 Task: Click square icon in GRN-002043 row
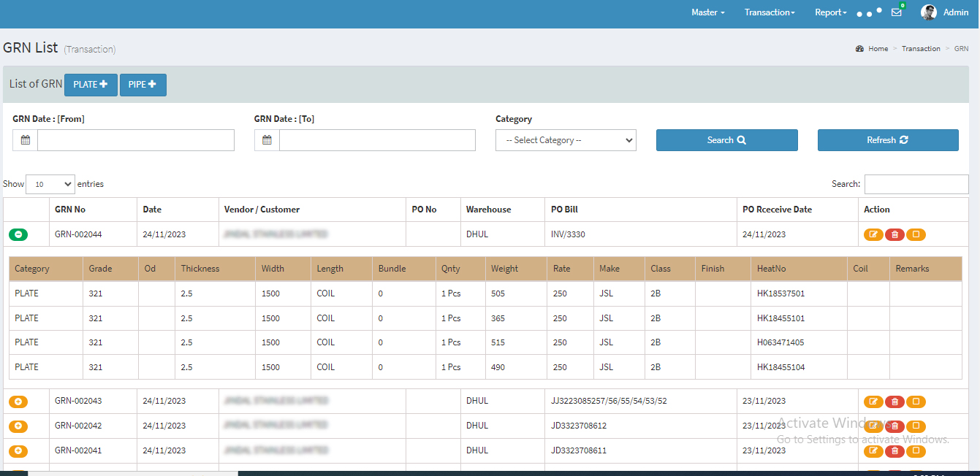(x=916, y=402)
